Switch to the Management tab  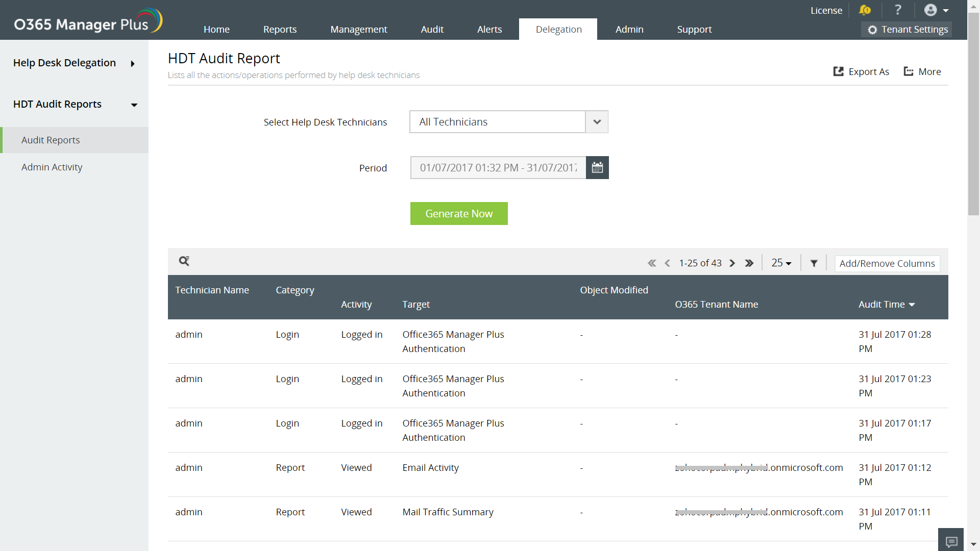click(x=358, y=30)
